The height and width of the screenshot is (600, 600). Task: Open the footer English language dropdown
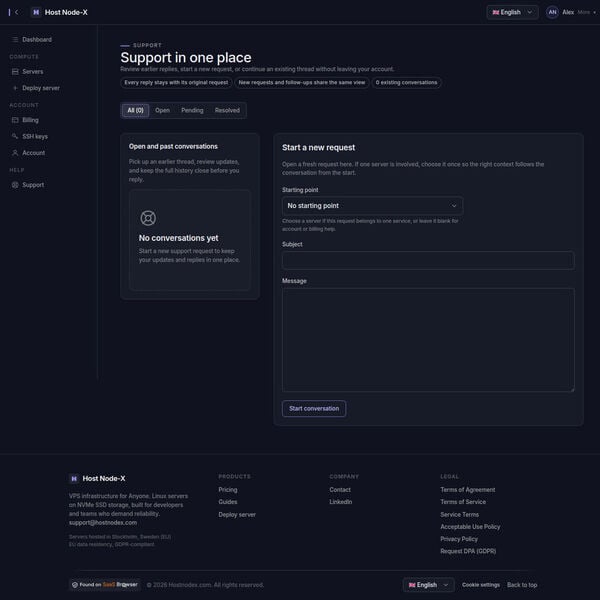(x=428, y=585)
